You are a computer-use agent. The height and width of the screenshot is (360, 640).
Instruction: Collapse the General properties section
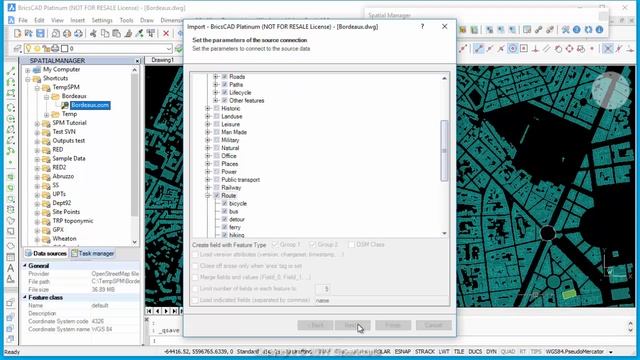pos(25,266)
